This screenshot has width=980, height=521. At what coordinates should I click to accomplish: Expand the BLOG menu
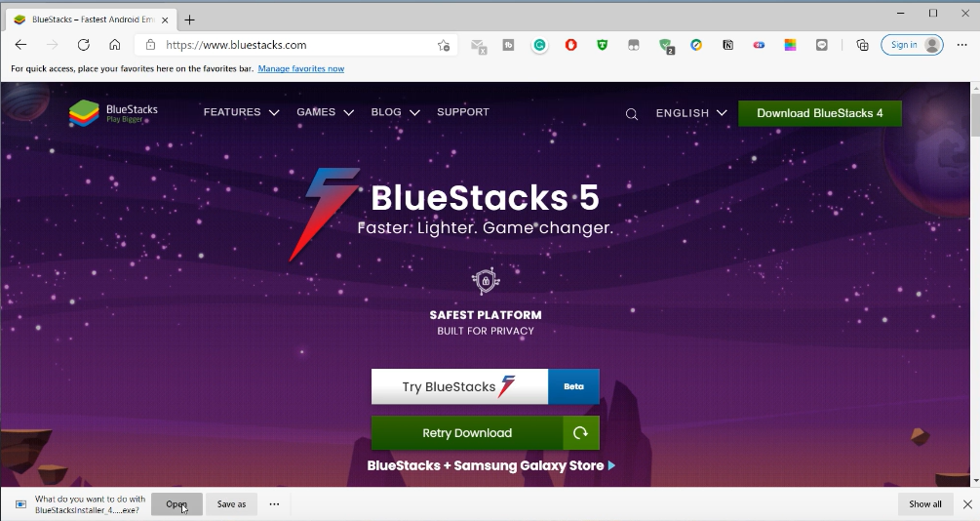(x=395, y=112)
